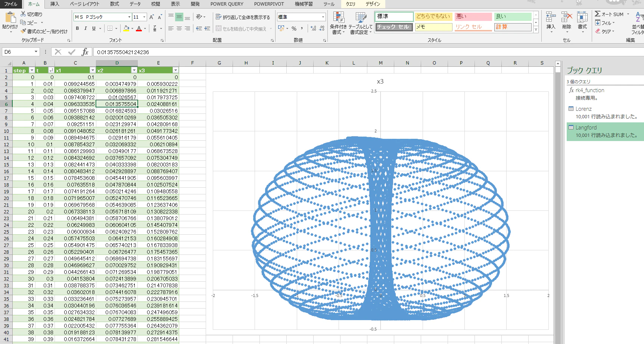Open the filter dropdown for the step column
Viewport: 644px width, 344px height.
click(32, 71)
